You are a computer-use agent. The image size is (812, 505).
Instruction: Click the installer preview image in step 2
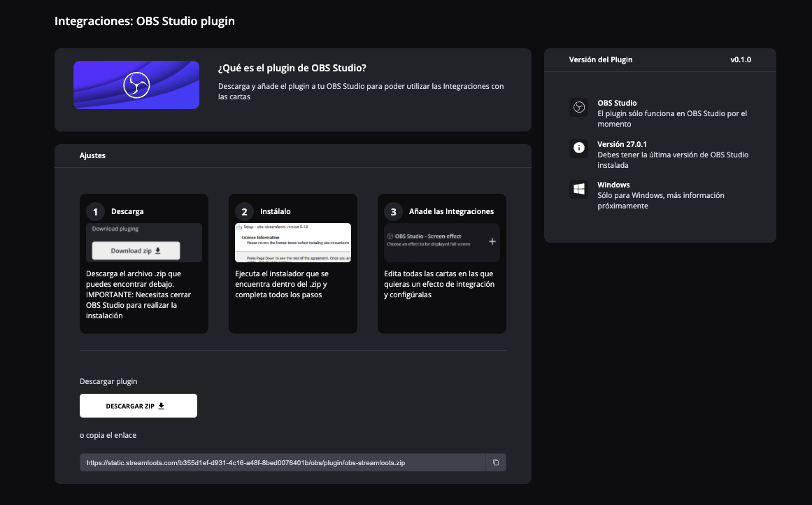pyautogui.click(x=293, y=243)
